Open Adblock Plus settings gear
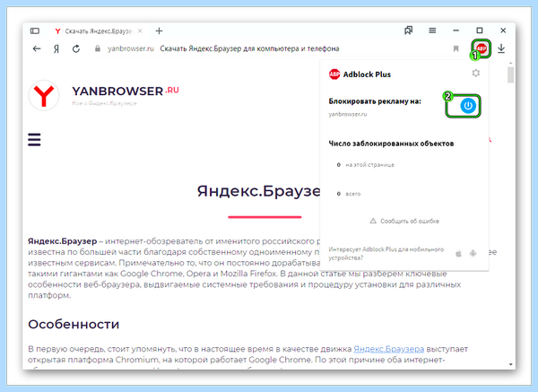This screenshot has width=538, height=392. pos(475,74)
